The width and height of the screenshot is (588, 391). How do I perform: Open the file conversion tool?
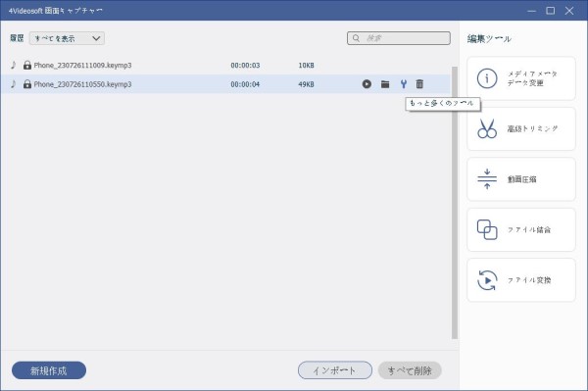[x=521, y=280]
